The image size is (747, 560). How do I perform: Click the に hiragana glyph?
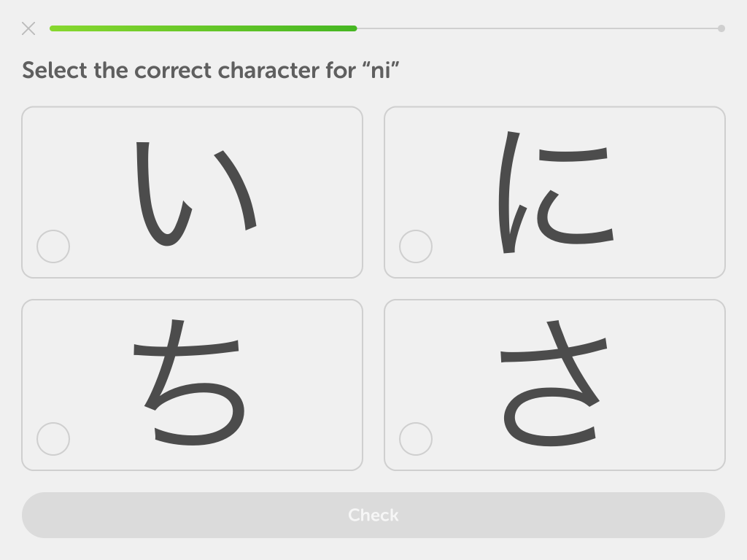pyautogui.click(x=555, y=192)
